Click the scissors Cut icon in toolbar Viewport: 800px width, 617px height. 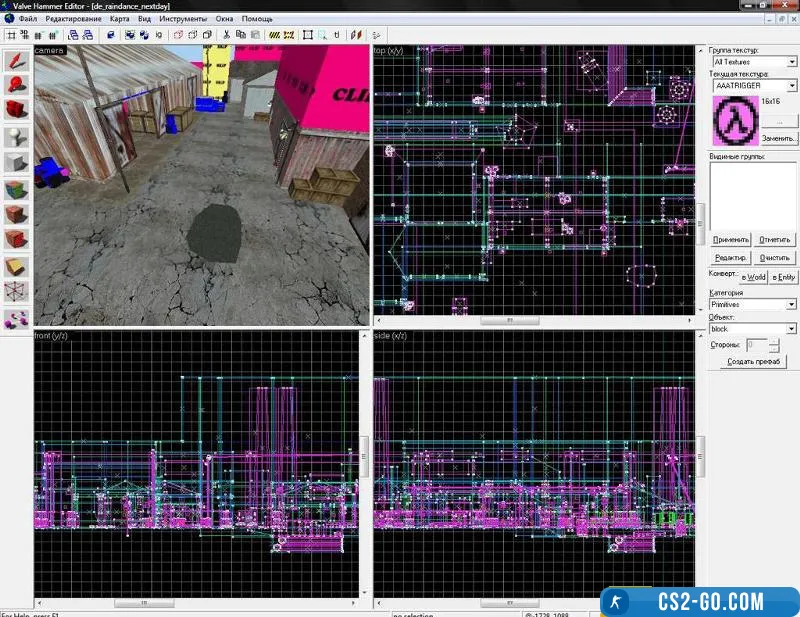coord(227,34)
